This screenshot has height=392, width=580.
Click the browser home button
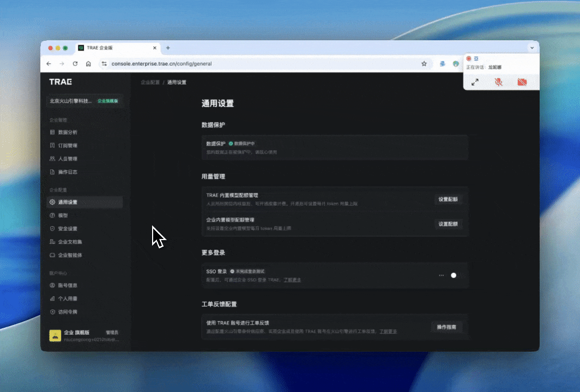(88, 64)
